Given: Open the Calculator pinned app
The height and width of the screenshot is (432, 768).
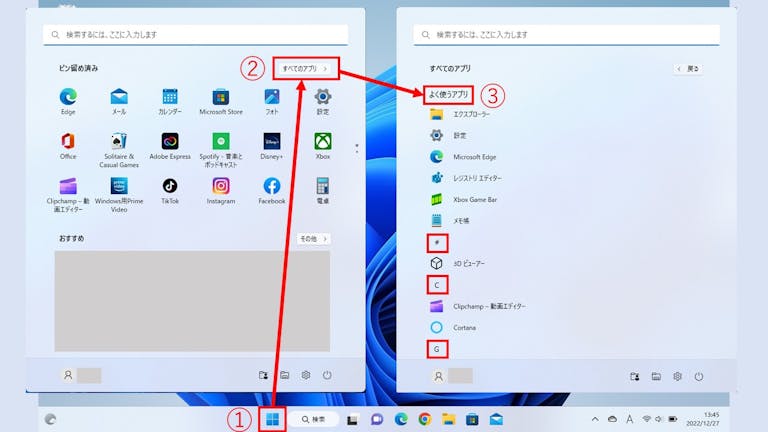Looking at the screenshot, I should coord(323,191).
